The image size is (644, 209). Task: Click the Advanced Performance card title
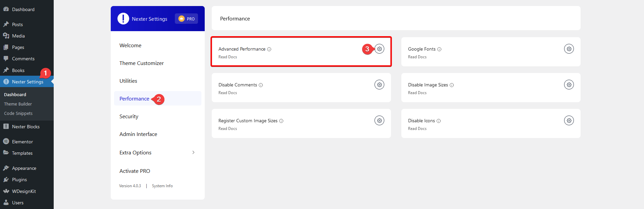pos(242,49)
